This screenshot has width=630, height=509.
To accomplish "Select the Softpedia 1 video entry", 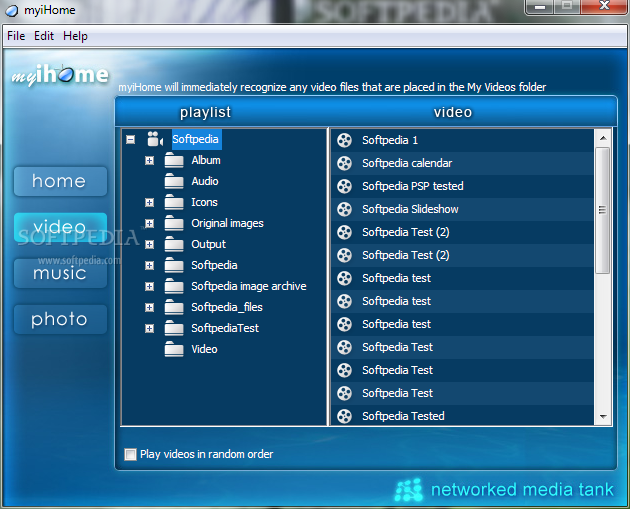I will coord(462,140).
